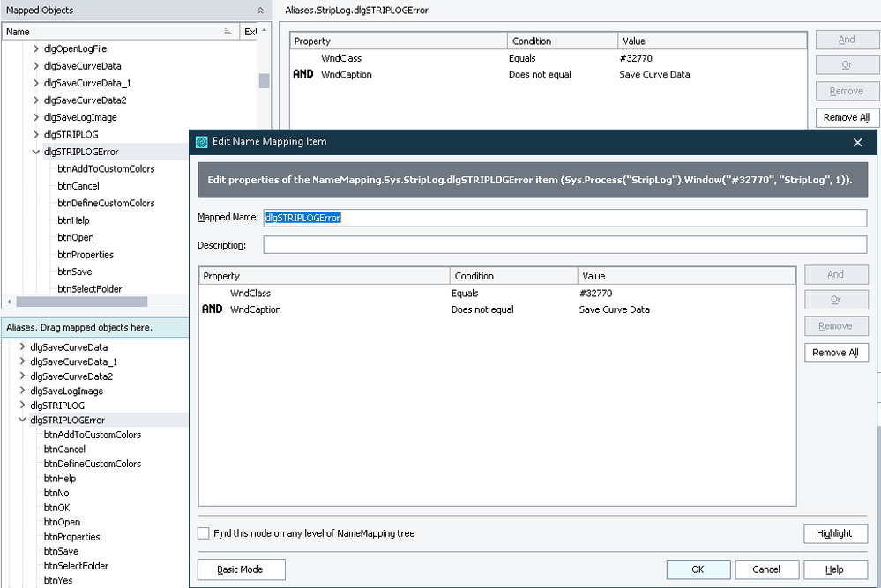Click Remove All in the dialog
The height and width of the screenshot is (588, 881).
point(836,353)
